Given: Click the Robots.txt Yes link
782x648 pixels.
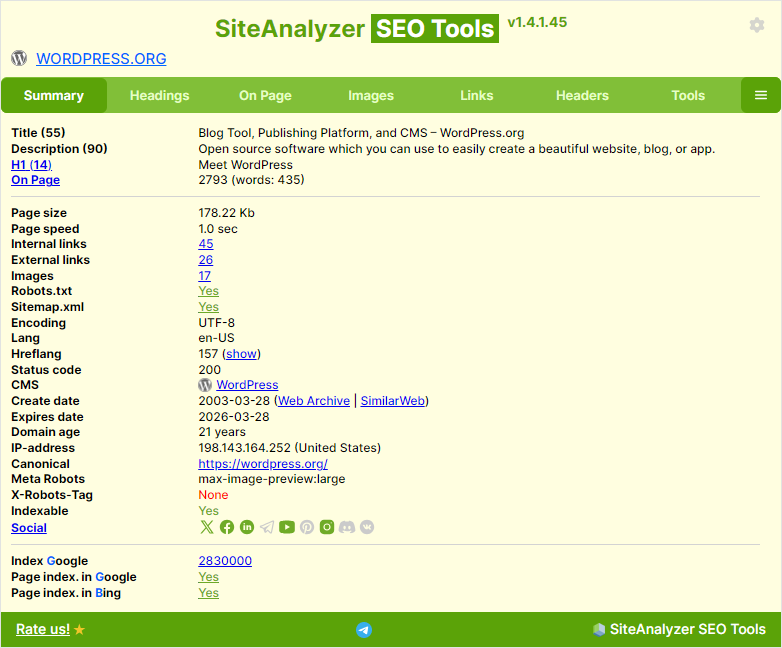Looking at the screenshot, I should (208, 291).
